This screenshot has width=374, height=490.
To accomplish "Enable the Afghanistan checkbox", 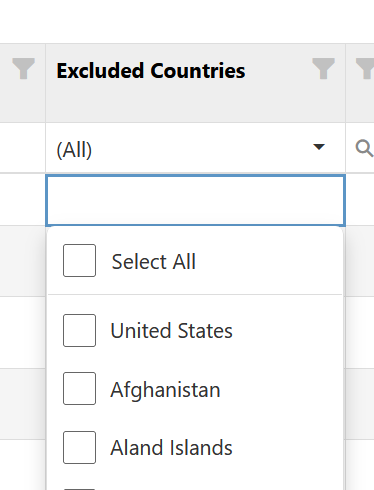I will pyautogui.click(x=79, y=388).
